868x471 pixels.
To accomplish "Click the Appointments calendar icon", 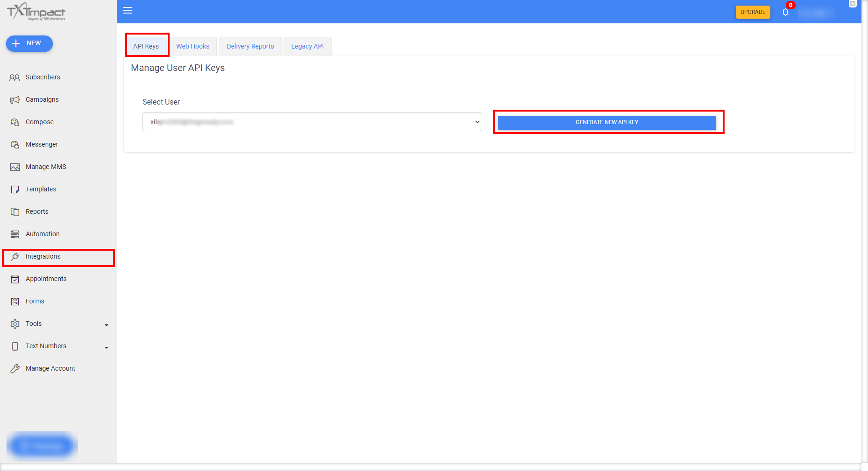I will (x=15, y=279).
